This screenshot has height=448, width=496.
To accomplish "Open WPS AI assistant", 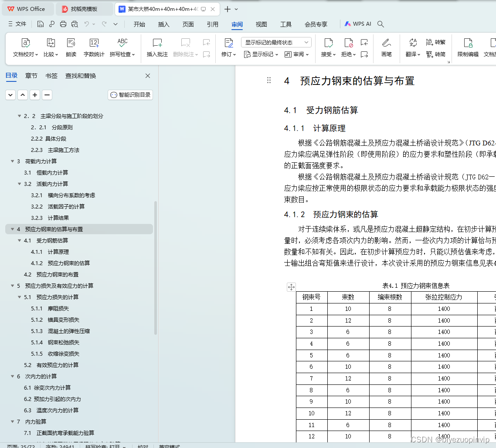I will pos(358,24).
